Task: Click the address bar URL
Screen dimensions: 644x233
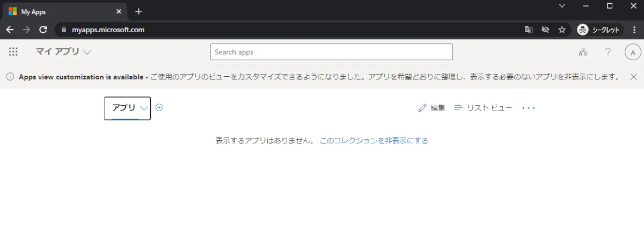Action: click(108, 30)
